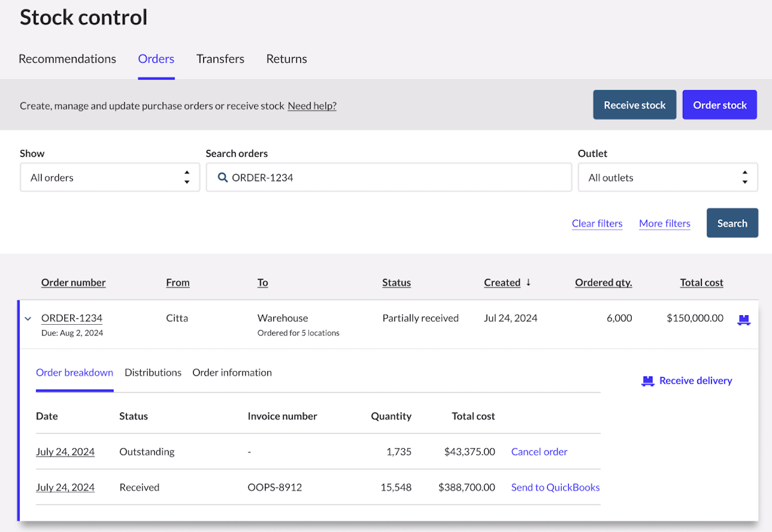
Task: Click the Receive delivery link
Action: click(695, 381)
